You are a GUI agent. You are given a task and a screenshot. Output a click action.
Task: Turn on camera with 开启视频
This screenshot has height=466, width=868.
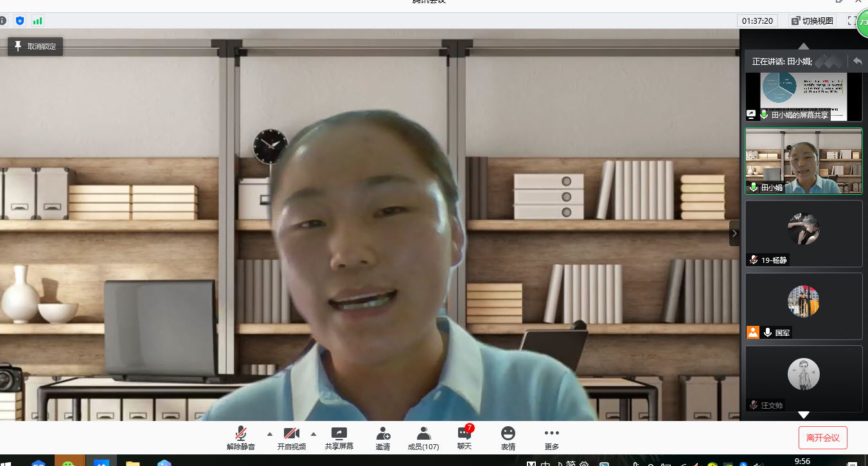click(291, 438)
